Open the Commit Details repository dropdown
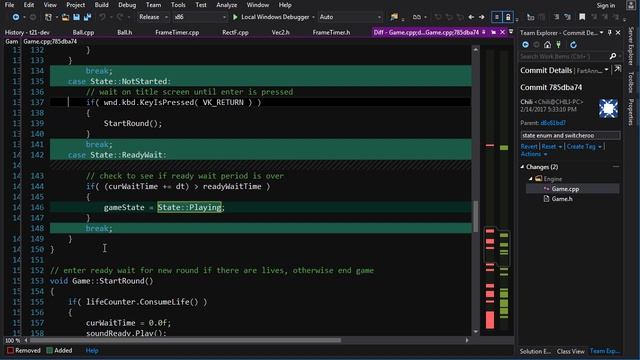The image size is (640, 360). (x=607, y=70)
